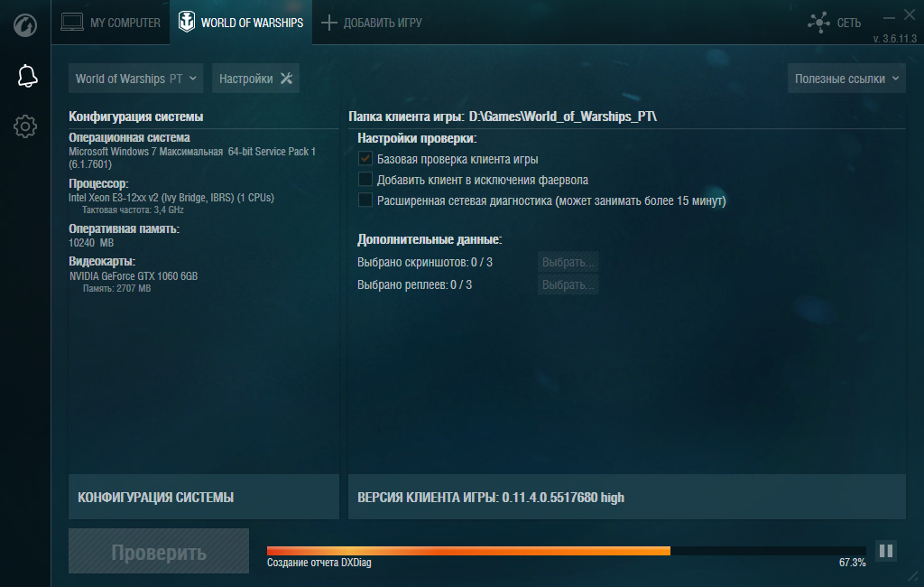The height and width of the screenshot is (587, 924).
Task: Click the game folder path D:\Games\World_of_Warships_PT\
Action: (563, 116)
